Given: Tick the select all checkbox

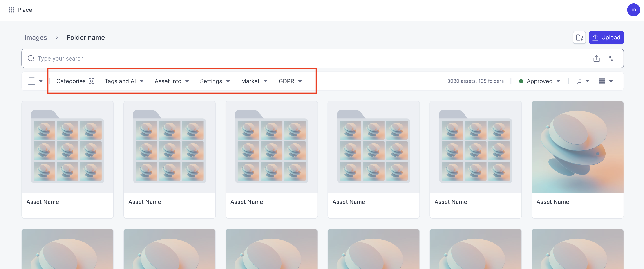Looking at the screenshot, I should [31, 81].
